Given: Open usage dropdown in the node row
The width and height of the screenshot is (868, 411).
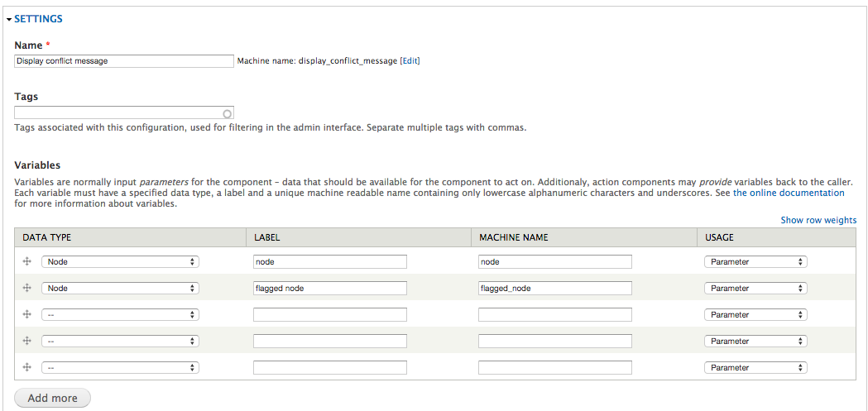Looking at the screenshot, I should click(755, 261).
